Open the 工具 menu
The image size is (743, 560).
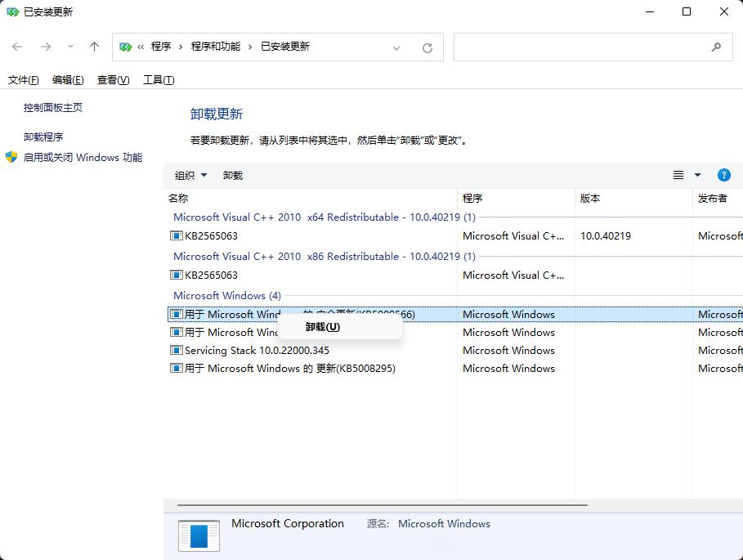tap(158, 79)
